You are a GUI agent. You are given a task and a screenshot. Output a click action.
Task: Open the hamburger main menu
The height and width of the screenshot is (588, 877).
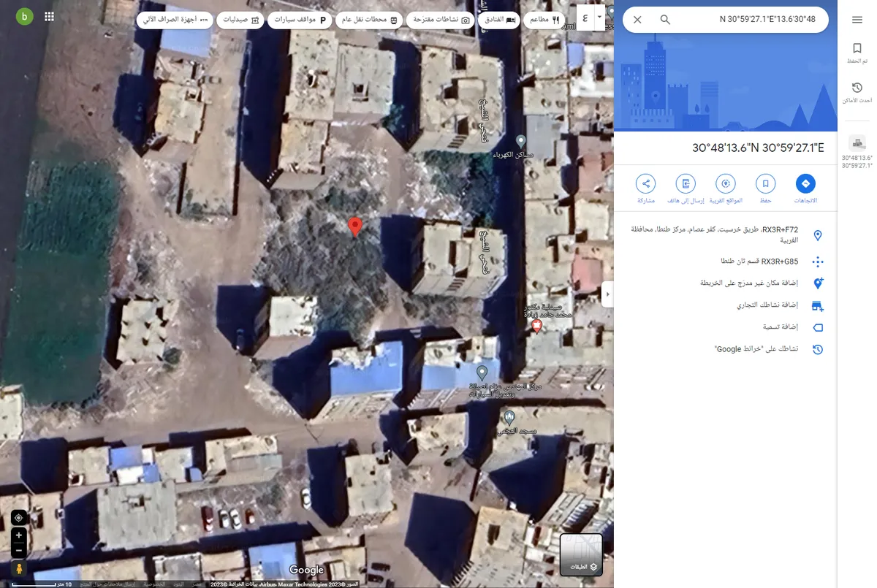click(857, 20)
